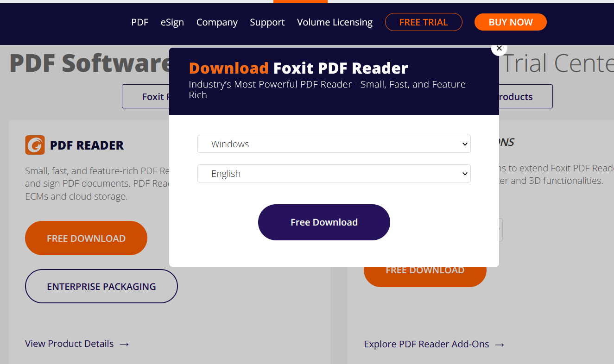This screenshot has width=614, height=364.
Task: Open the eSign menu
Action: [172, 22]
